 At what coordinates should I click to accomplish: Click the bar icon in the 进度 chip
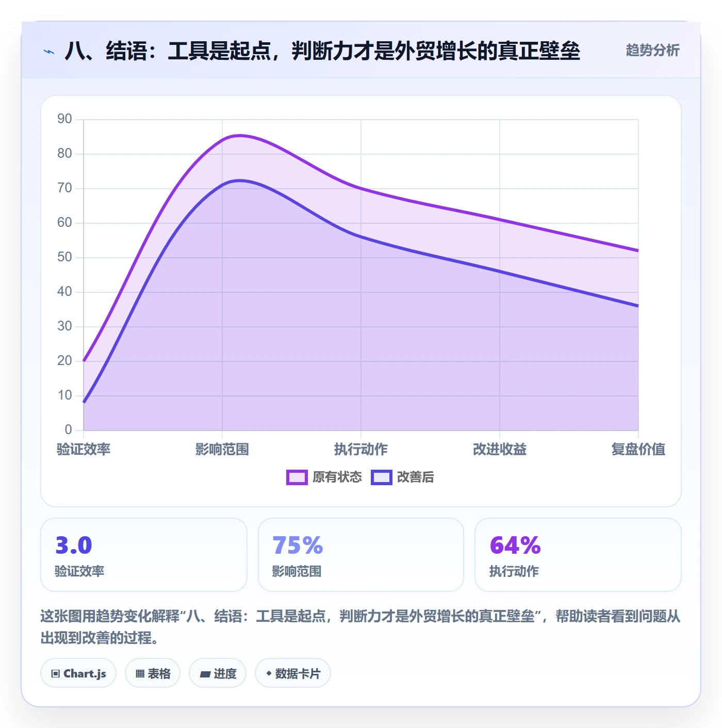pos(205,674)
